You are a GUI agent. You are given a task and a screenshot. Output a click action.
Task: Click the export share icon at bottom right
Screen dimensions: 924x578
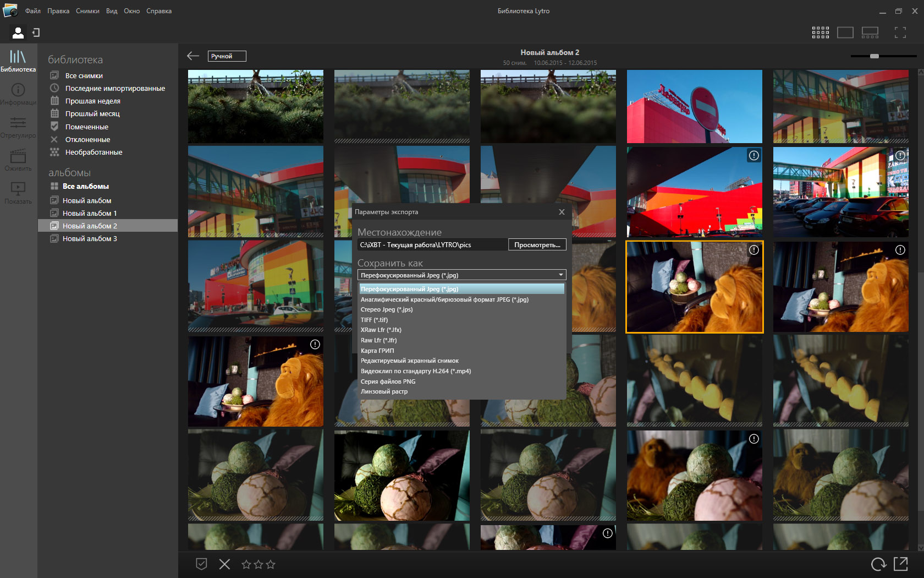click(900, 564)
